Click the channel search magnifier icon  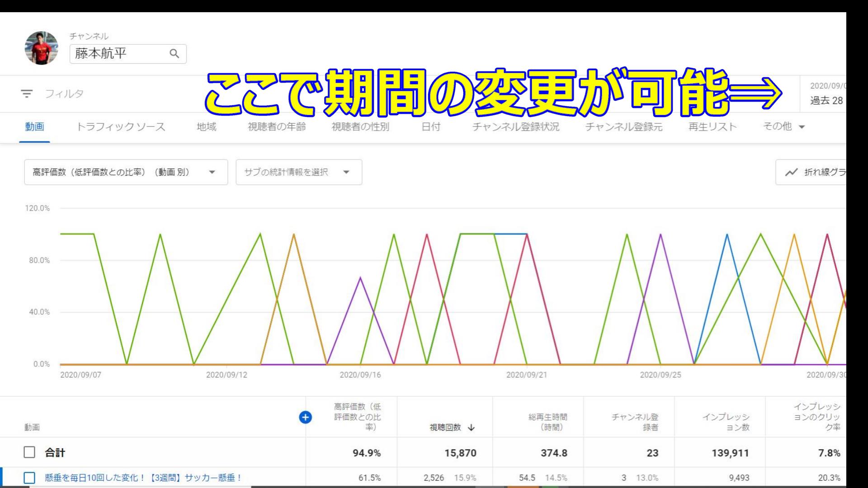click(174, 54)
